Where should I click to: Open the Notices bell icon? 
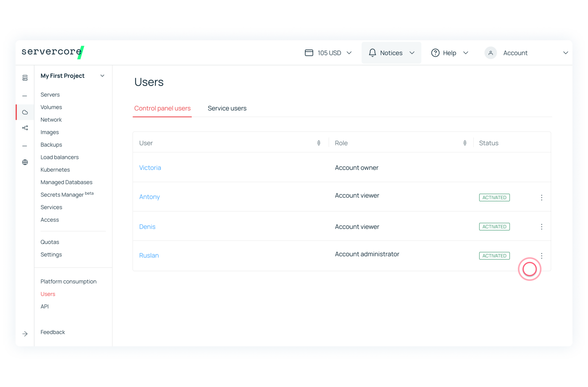372,53
